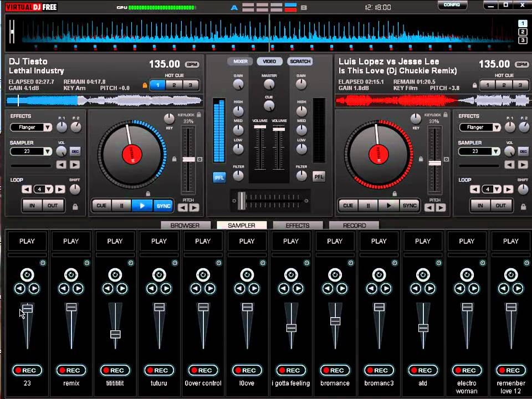Trigger hot cue 1 on the left deck

tap(157, 85)
